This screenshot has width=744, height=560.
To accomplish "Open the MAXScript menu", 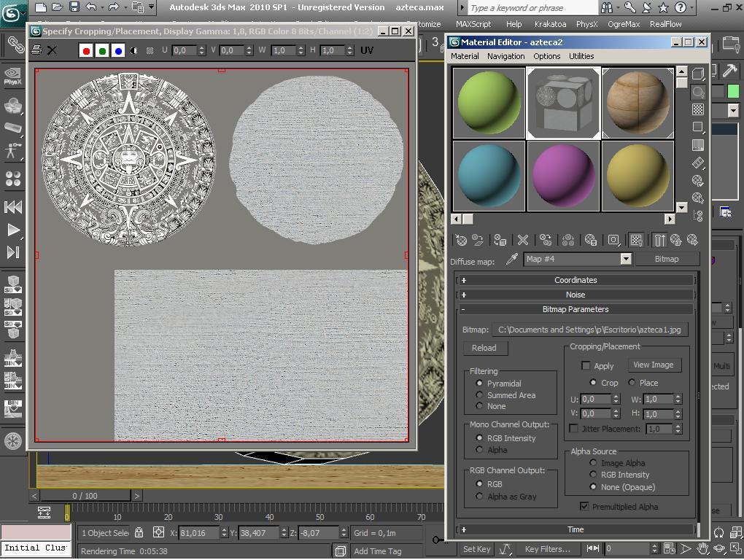I will tap(473, 24).
